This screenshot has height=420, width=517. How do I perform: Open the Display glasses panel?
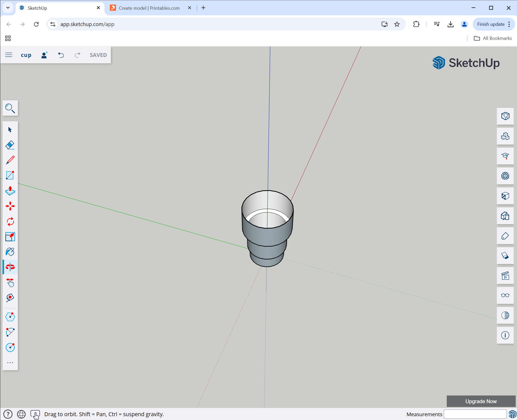click(x=505, y=295)
